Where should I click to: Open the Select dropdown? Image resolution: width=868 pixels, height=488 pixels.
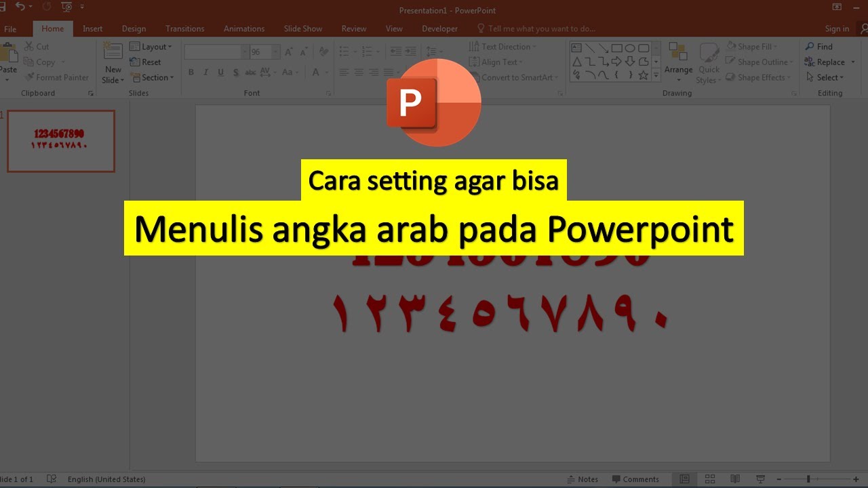tap(825, 77)
